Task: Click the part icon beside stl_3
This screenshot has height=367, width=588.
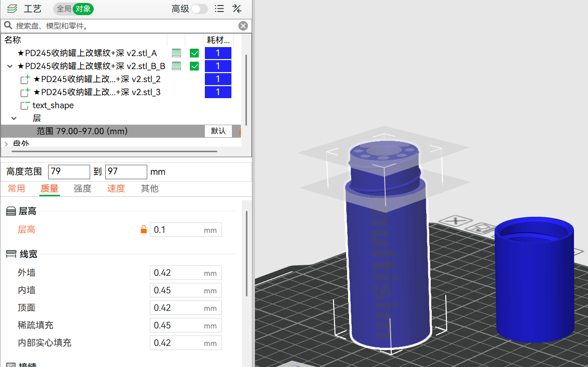Action: (25, 92)
